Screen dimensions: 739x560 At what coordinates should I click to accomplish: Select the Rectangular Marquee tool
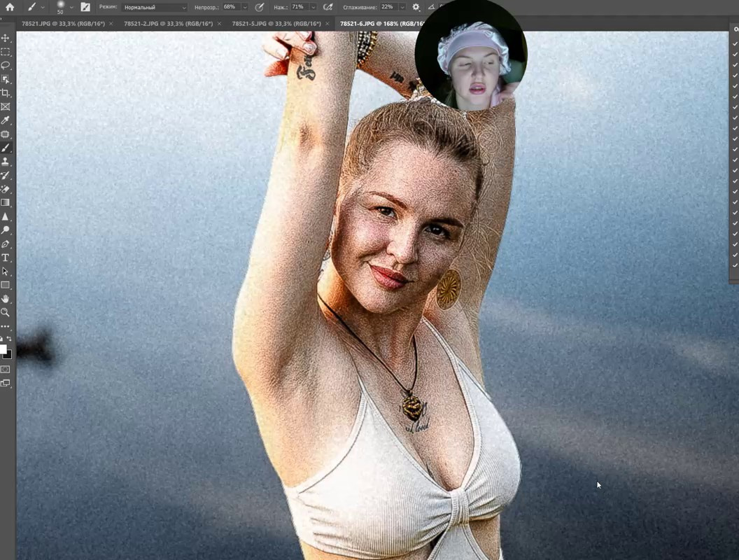(x=5, y=52)
